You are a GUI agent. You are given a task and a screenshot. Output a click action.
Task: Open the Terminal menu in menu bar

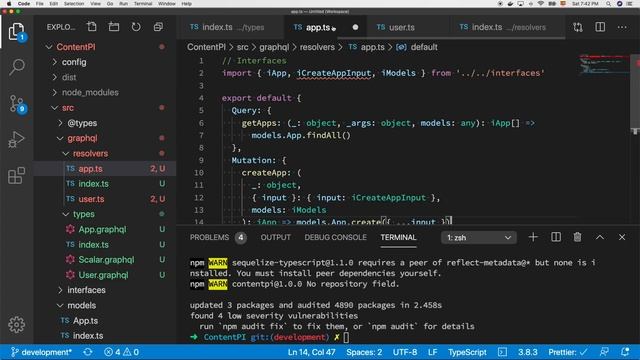[x=143, y=4]
